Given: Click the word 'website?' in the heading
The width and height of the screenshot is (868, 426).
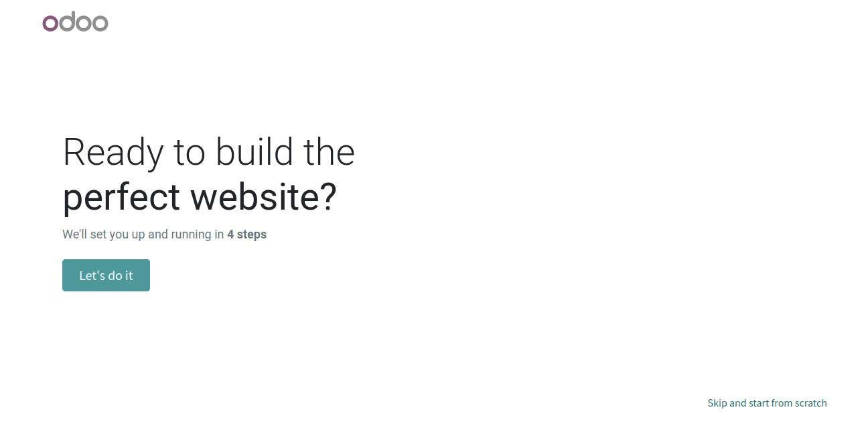Looking at the screenshot, I should tap(263, 196).
